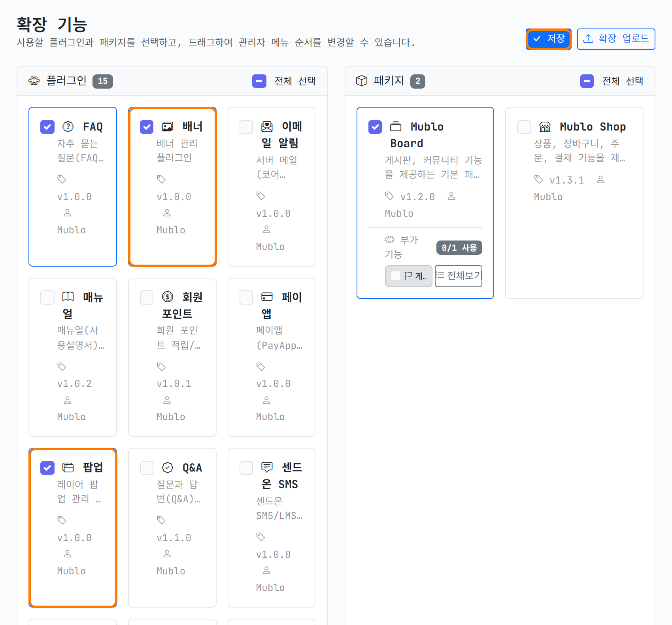Viewport: 672px width, 625px height.
Task: Click version text 'v1.0.2' in 매뉴얼 card
Action: coord(74,383)
